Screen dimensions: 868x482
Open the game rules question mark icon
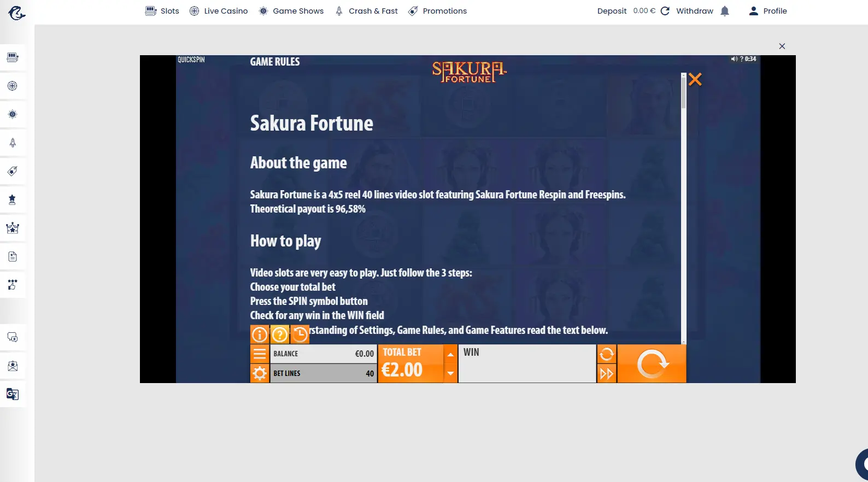click(280, 334)
